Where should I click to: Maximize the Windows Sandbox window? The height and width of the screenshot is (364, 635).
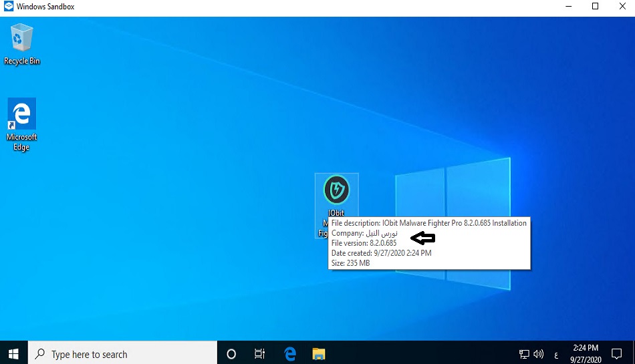tap(595, 7)
